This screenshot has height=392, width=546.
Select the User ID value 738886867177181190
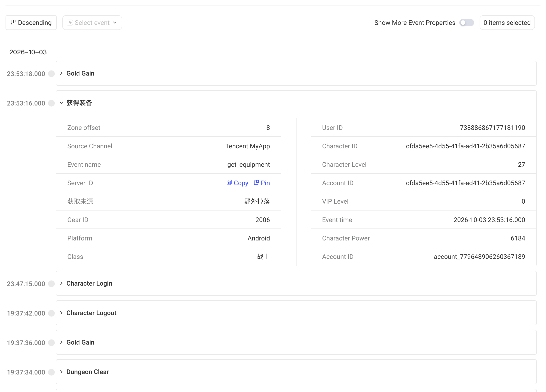coord(492,128)
